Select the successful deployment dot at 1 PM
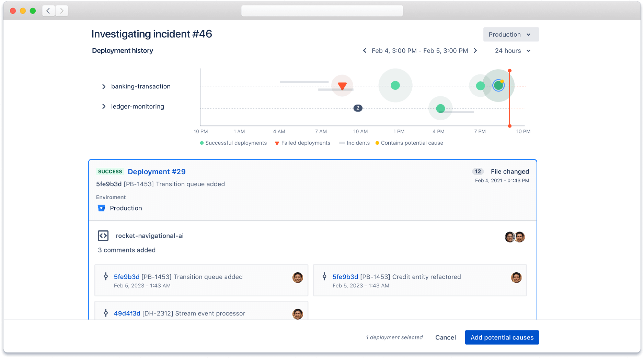 pyautogui.click(x=395, y=85)
